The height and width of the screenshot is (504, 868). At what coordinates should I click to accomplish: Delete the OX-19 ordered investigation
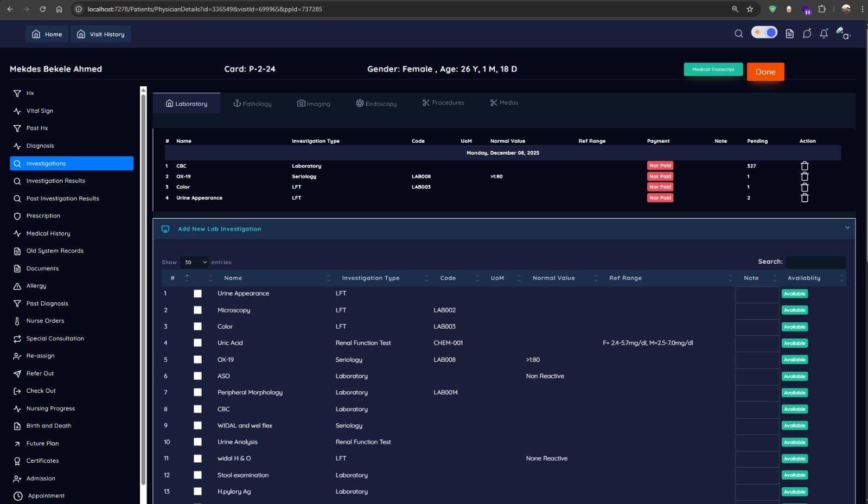805,176
